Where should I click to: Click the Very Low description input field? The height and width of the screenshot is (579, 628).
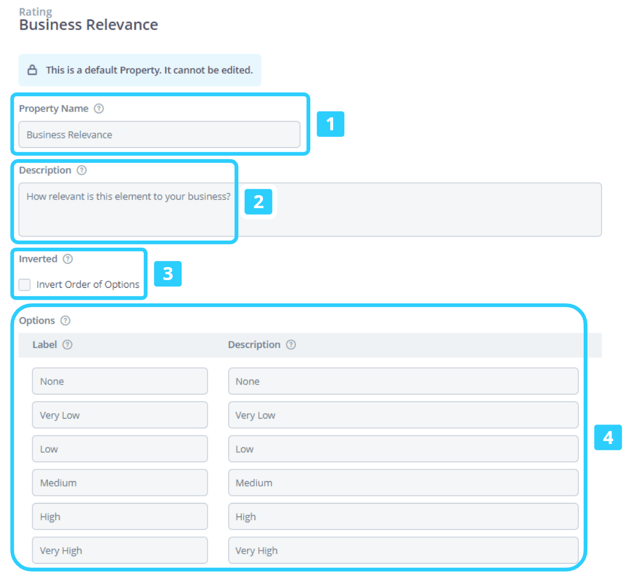pos(403,415)
